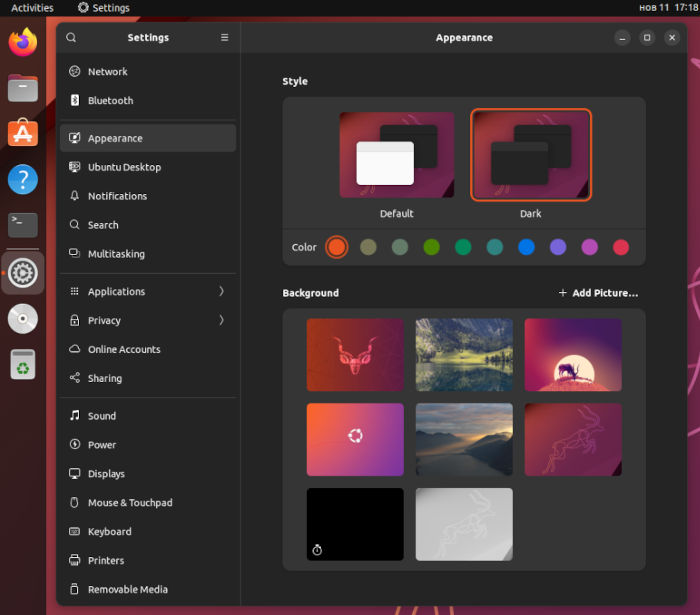The height and width of the screenshot is (615, 700).
Task: Open the Settings app menu in top bar
Action: point(104,8)
